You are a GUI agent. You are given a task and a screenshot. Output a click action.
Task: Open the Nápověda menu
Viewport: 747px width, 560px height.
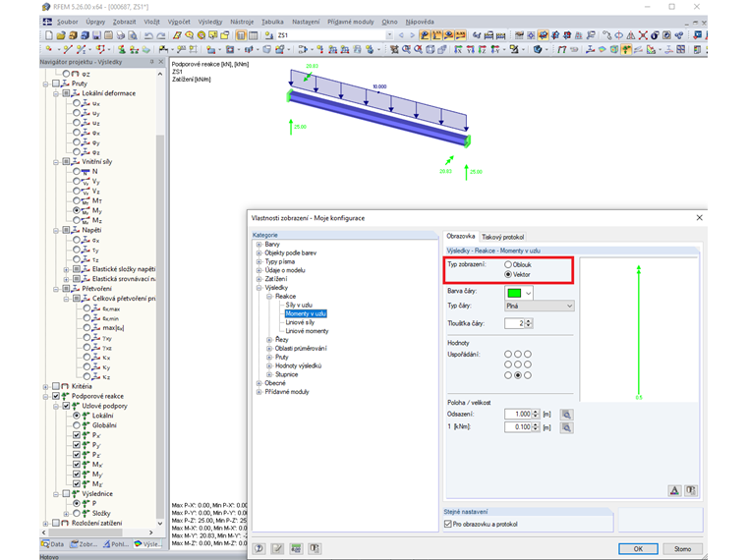pyautogui.click(x=420, y=22)
